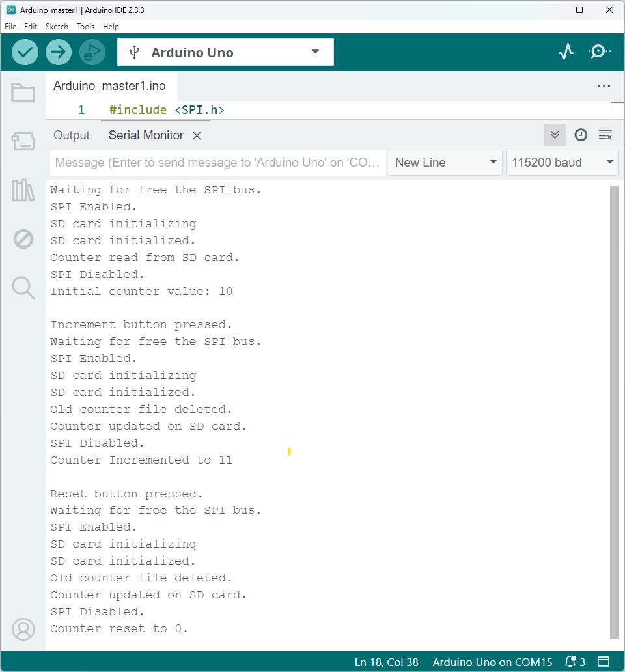Minimize the Arduino IDE window
Image resolution: width=625 pixels, height=672 pixels.
coord(550,10)
